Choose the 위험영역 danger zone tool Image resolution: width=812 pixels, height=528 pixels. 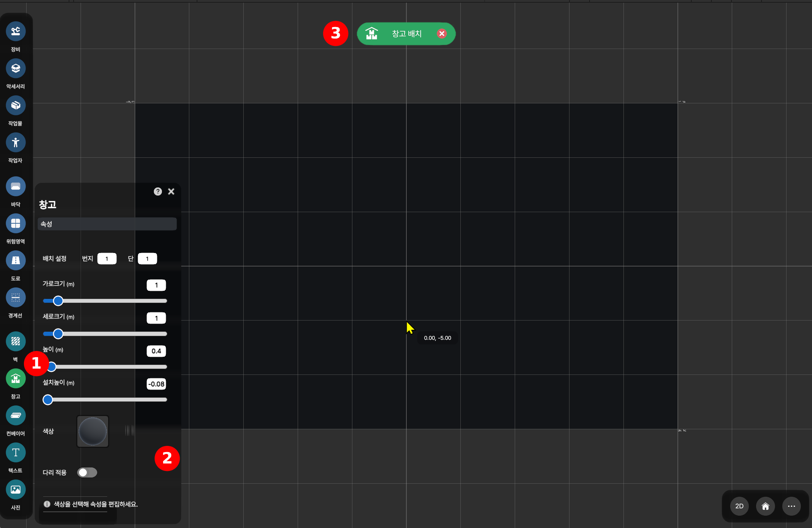pos(15,223)
